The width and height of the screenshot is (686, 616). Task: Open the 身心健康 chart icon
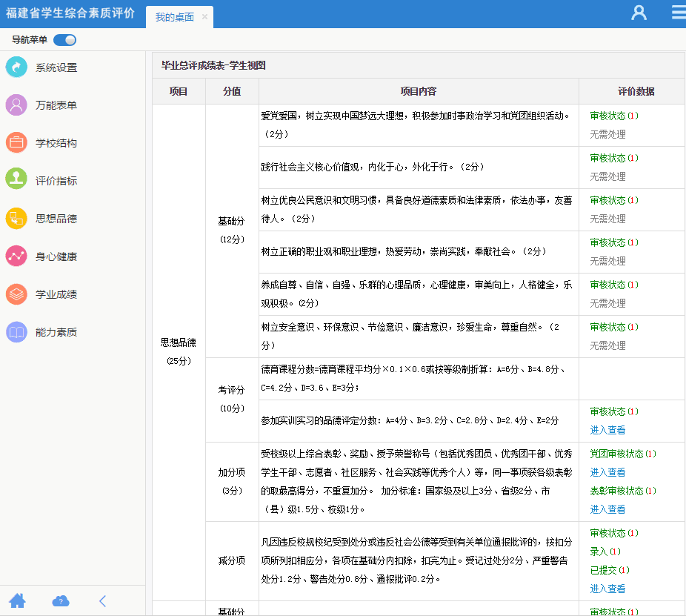coord(16,256)
